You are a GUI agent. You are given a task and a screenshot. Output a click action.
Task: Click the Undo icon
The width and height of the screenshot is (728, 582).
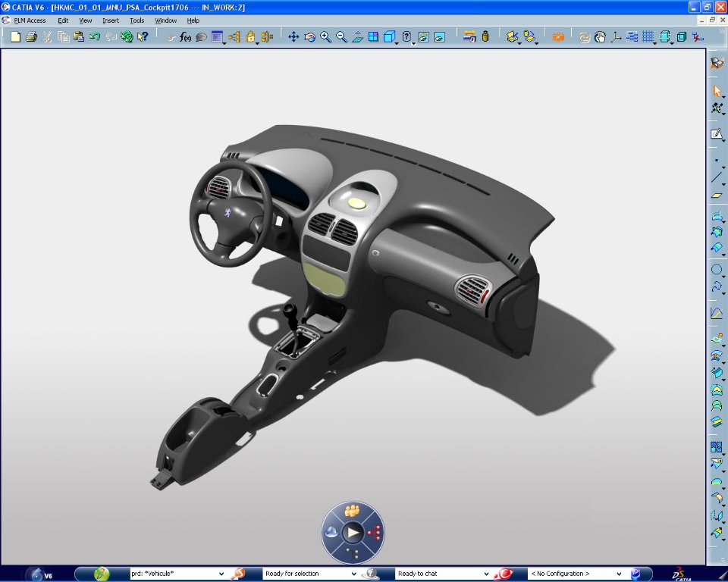95,35
